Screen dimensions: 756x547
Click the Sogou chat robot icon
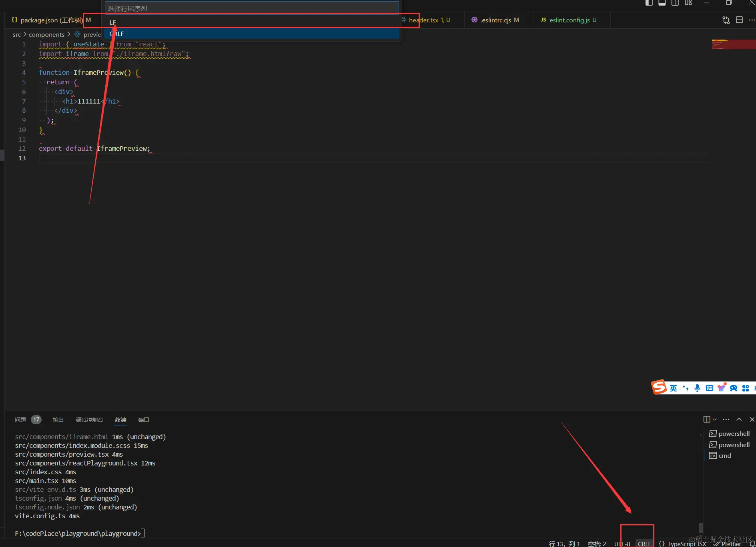tap(733, 388)
